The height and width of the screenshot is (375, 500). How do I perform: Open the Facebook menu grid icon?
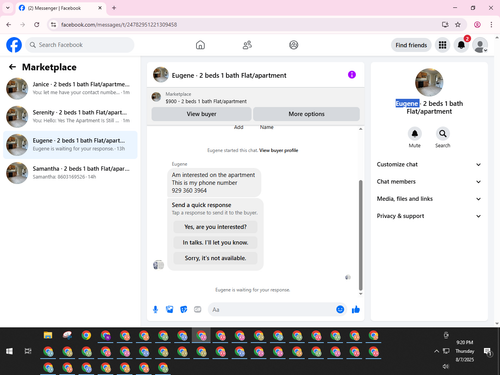pyautogui.click(x=442, y=45)
